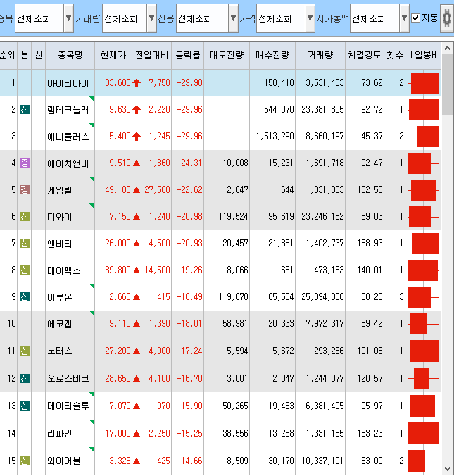Click the vertical scrollbar thumb
The image size is (454, 476).
[x=447, y=84]
